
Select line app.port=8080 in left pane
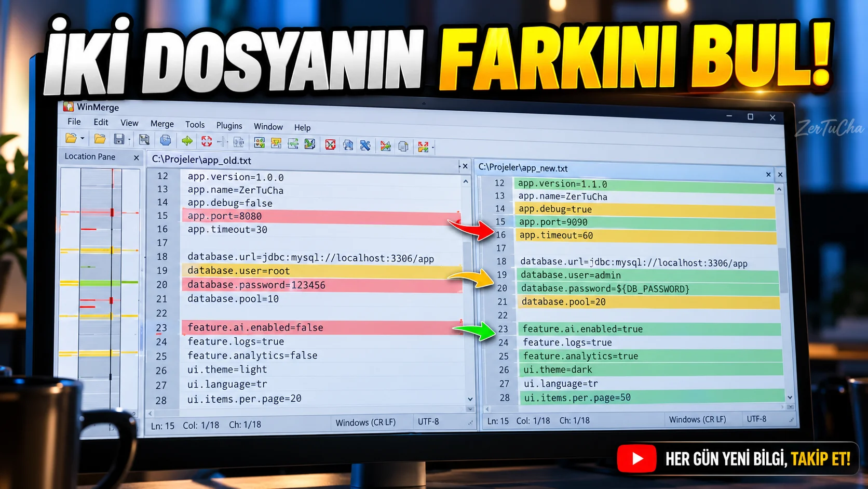(x=321, y=216)
